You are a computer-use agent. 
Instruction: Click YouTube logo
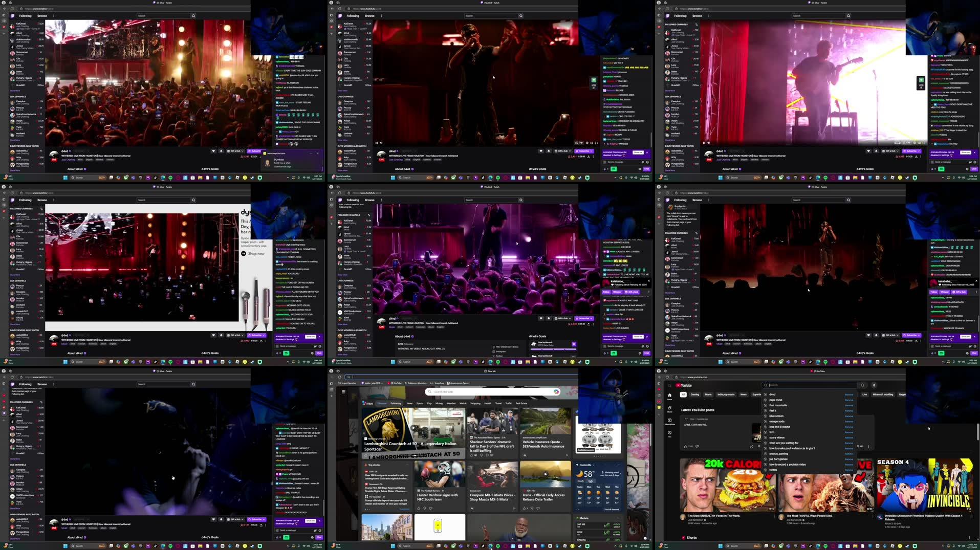pyautogui.click(x=684, y=385)
